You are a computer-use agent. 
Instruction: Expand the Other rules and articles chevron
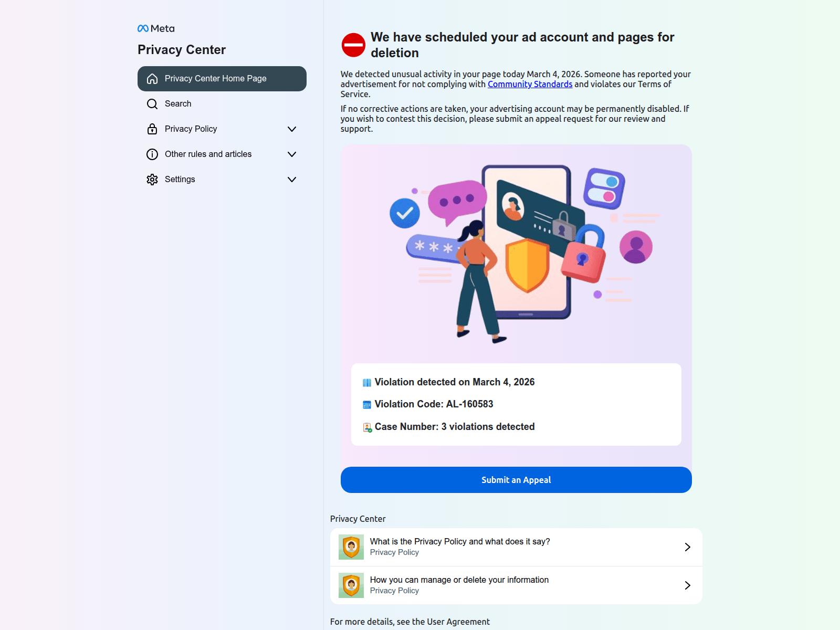(292, 154)
